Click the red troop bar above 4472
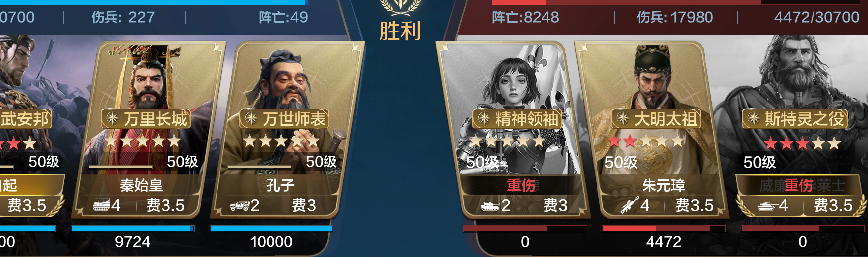The height and width of the screenshot is (257, 868). point(664,229)
